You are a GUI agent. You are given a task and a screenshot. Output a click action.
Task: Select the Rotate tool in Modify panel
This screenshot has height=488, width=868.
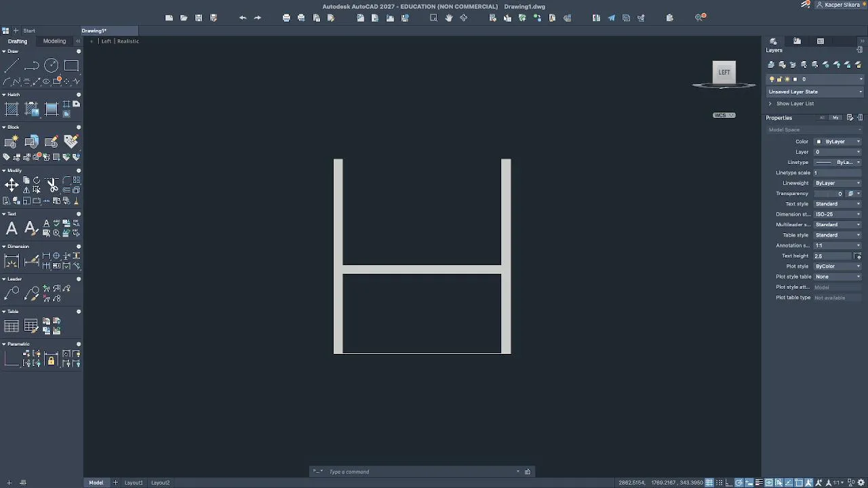[x=37, y=180]
